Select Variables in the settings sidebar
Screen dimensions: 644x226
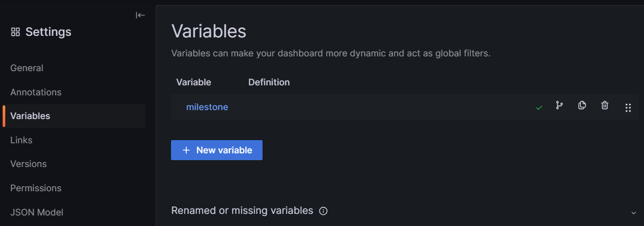tap(31, 116)
